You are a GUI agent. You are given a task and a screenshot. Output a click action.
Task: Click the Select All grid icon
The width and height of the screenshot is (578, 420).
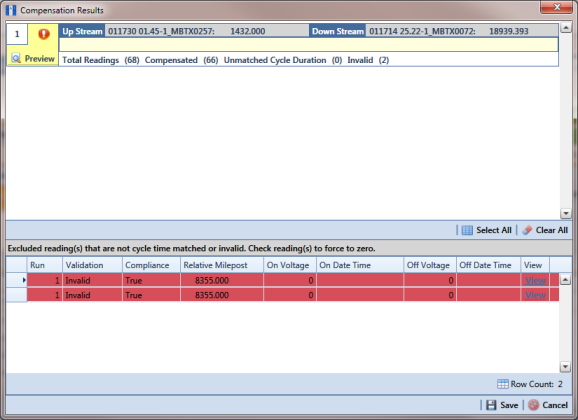467,230
